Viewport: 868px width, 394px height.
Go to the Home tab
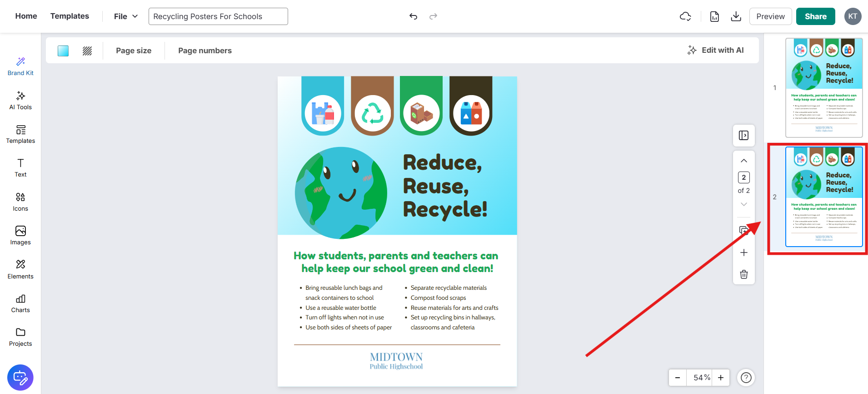click(26, 16)
